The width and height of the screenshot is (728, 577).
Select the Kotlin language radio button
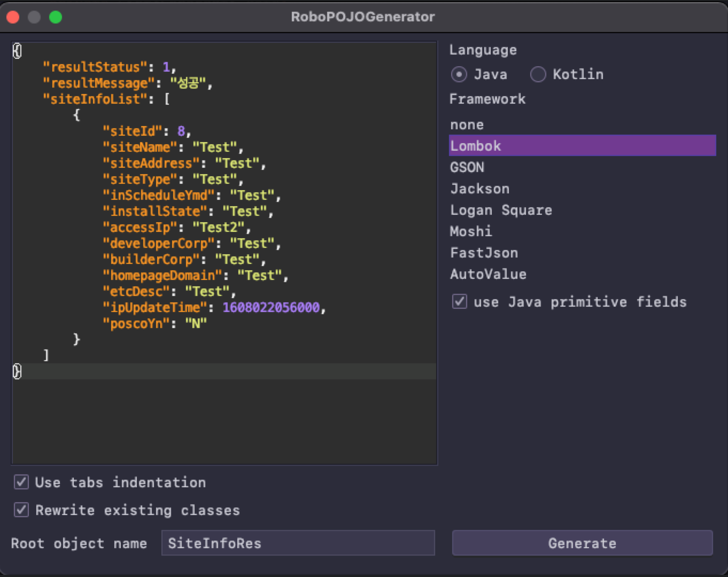click(x=538, y=74)
